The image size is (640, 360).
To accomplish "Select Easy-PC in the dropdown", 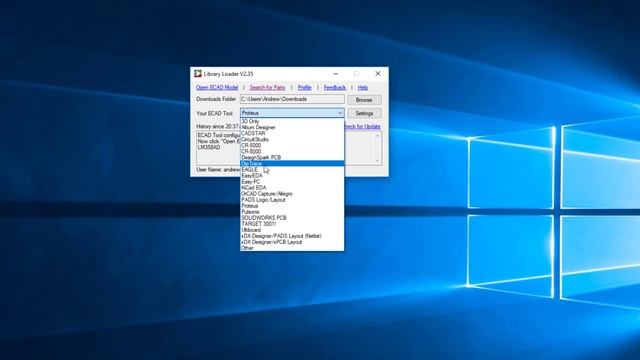I will 292,182.
